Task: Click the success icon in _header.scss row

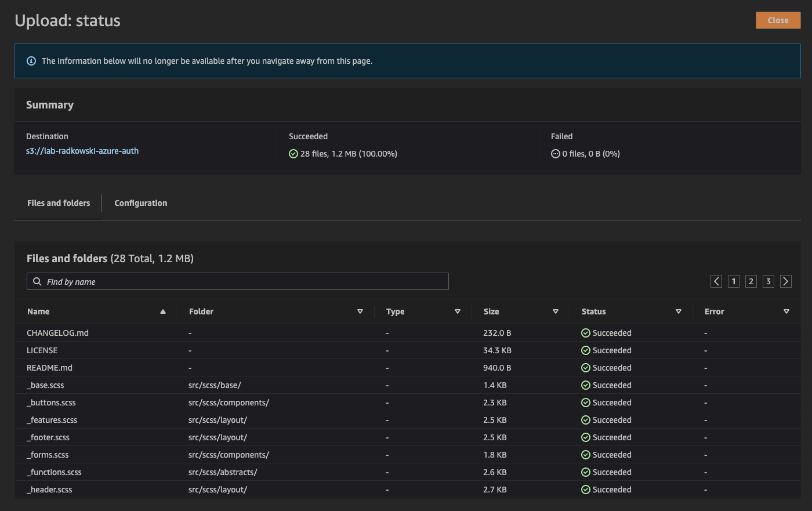Action: pos(586,490)
